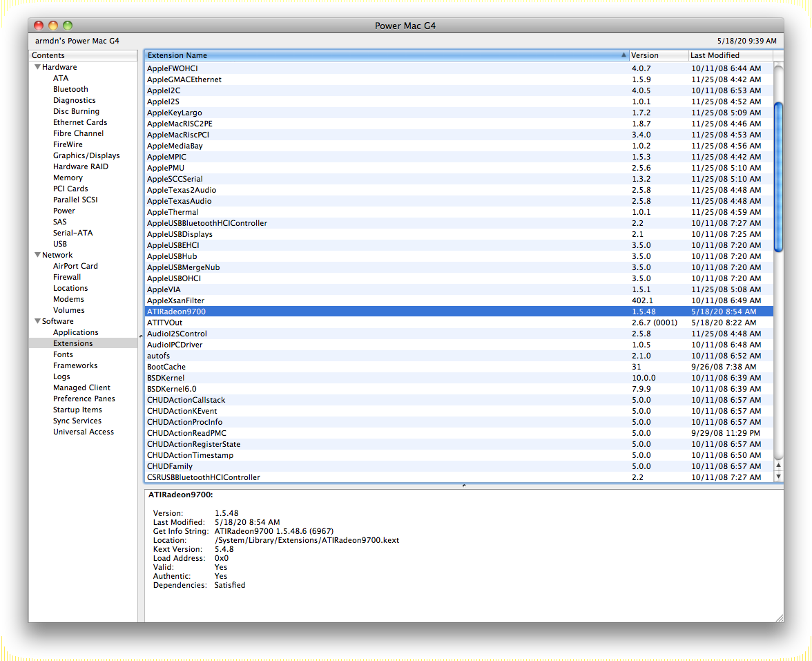The height and width of the screenshot is (661, 812).
Task: Open Firewall under Network
Action: pyautogui.click(x=67, y=277)
